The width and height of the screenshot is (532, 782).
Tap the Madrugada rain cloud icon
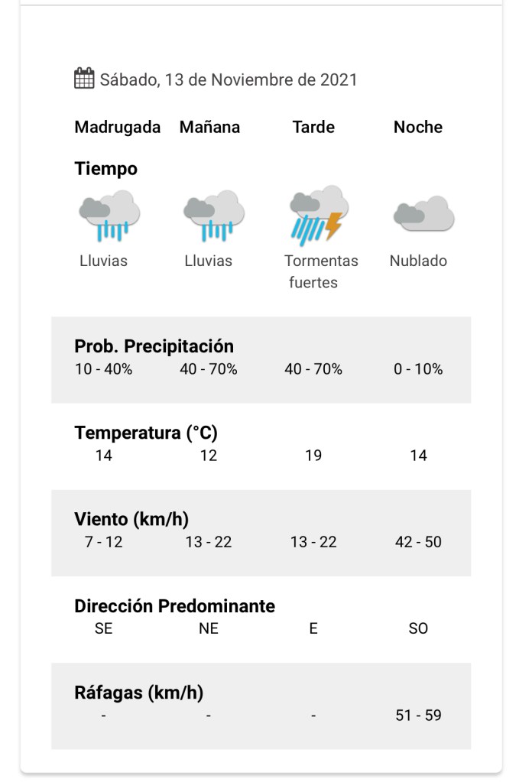(109, 216)
